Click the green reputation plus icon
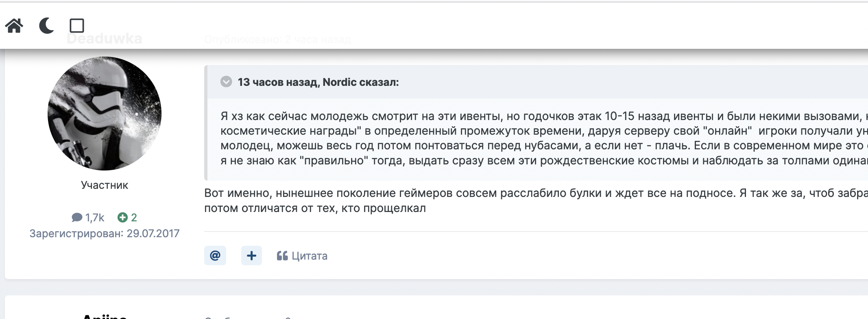868x319 pixels. click(122, 218)
